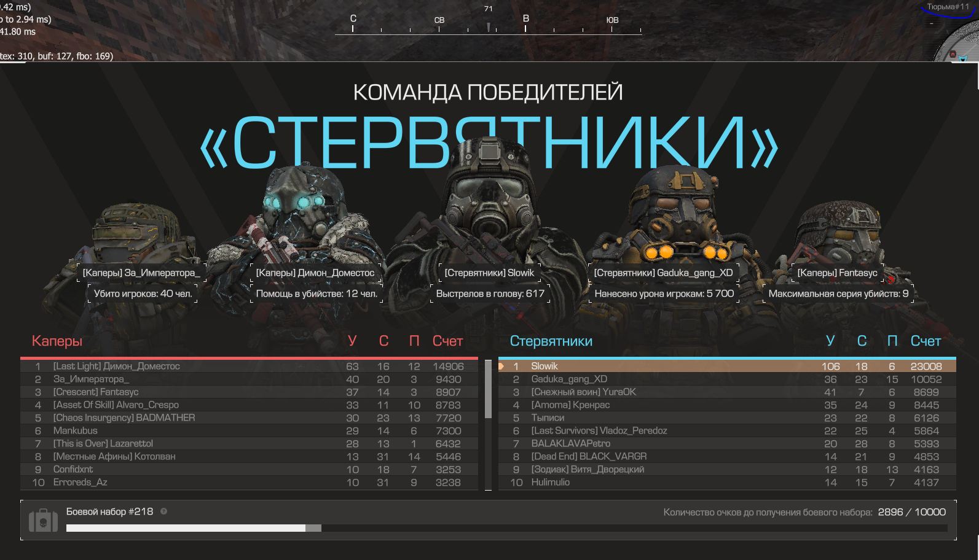
Task: Click the 'Помощь в убийстве: 12 чел.' stat
Action: coord(317,294)
